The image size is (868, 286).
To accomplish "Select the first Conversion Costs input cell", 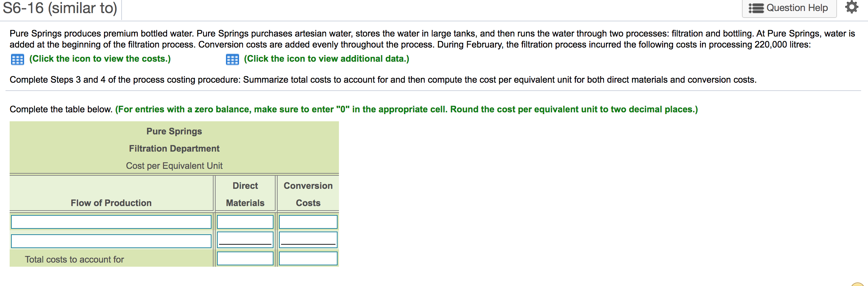I will click(308, 222).
